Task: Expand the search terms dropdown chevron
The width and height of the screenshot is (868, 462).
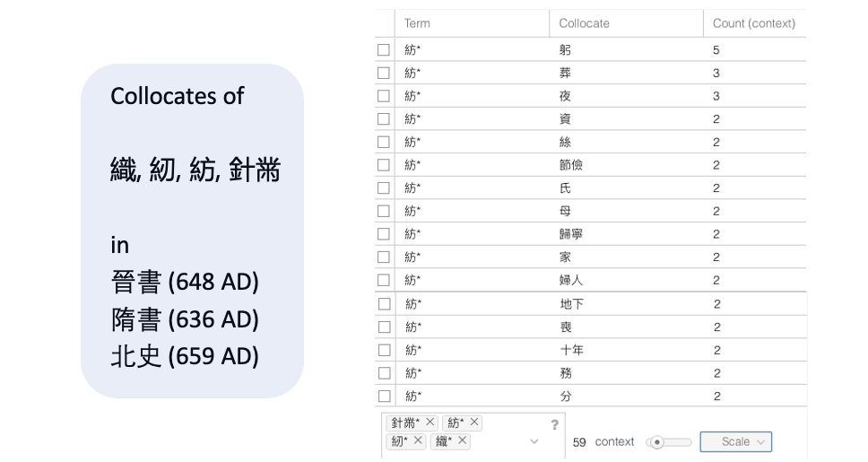Action: pyautogui.click(x=535, y=441)
